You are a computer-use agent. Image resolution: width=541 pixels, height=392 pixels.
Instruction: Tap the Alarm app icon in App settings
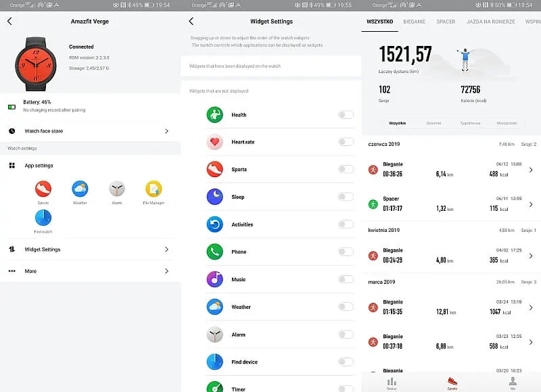tap(117, 189)
